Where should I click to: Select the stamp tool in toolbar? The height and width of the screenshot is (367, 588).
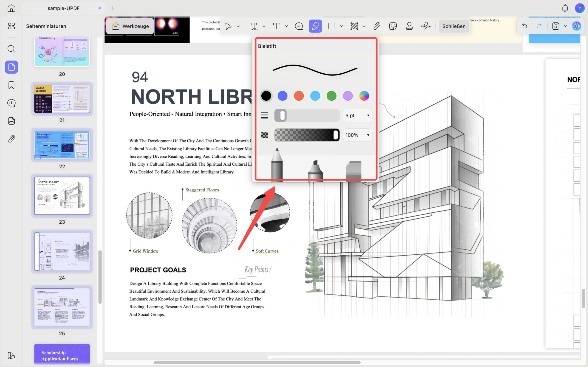click(409, 26)
